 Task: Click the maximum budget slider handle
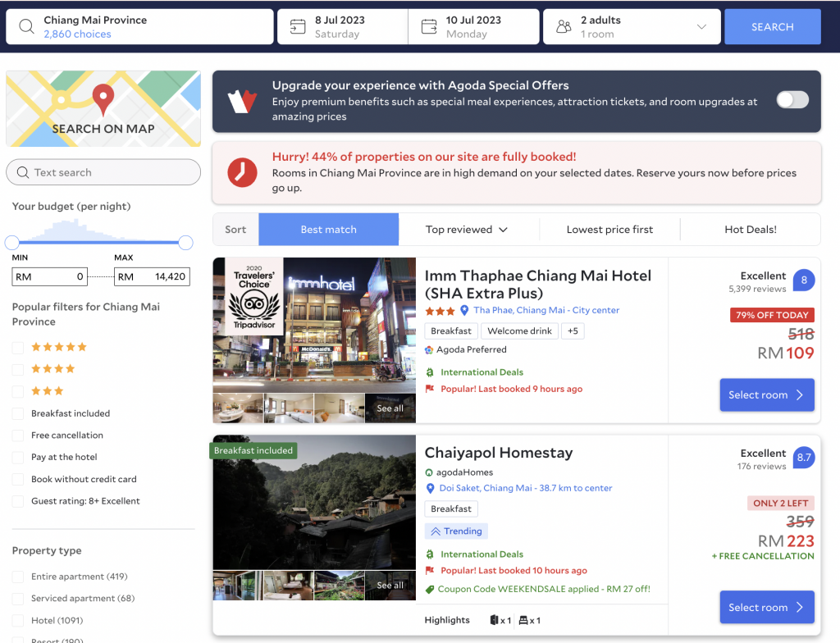point(186,243)
